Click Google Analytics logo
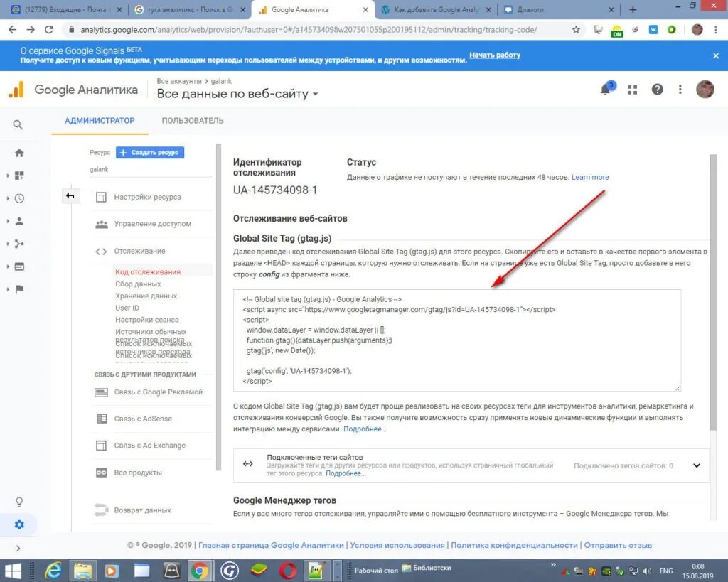Image resolution: width=728 pixels, height=582 pixels. point(73,90)
